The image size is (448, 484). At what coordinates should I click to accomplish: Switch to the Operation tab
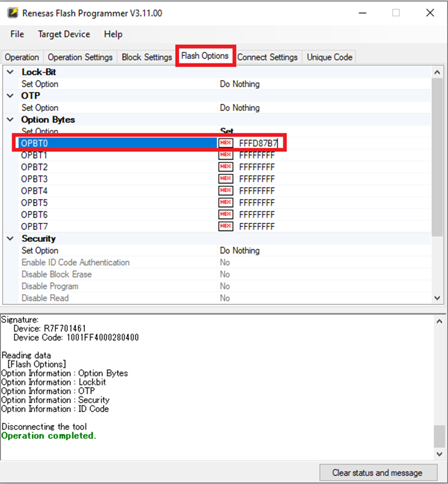[22, 57]
